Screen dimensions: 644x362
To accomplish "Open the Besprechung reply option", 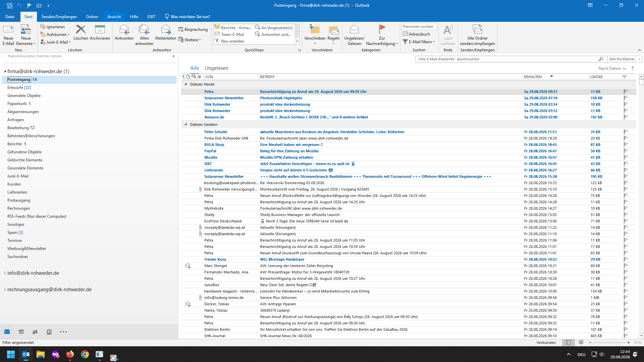I will [x=193, y=30].
